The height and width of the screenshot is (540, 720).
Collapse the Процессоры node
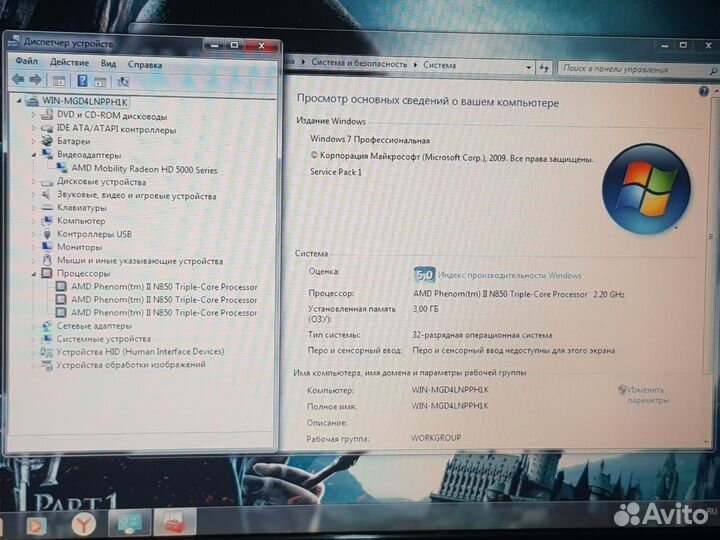coord(34,274)
